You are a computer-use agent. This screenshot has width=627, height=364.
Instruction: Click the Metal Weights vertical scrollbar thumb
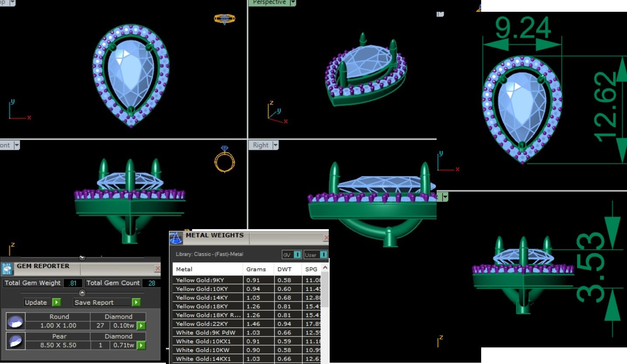(x=325, y=289)
